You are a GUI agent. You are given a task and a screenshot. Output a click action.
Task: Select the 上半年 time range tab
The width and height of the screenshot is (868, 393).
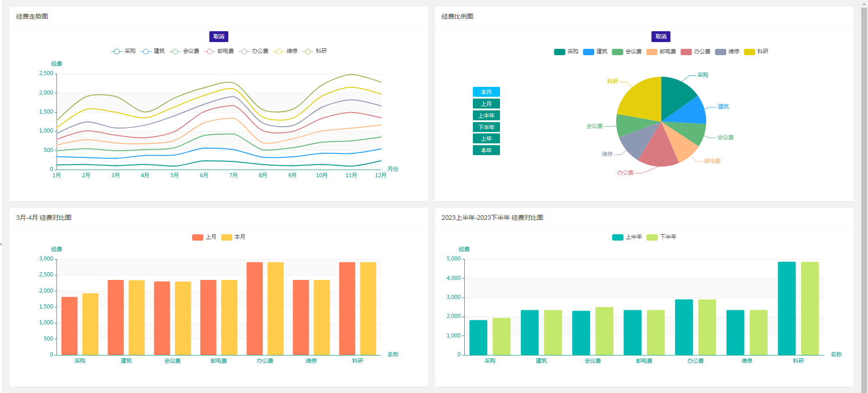pos(486,115)
